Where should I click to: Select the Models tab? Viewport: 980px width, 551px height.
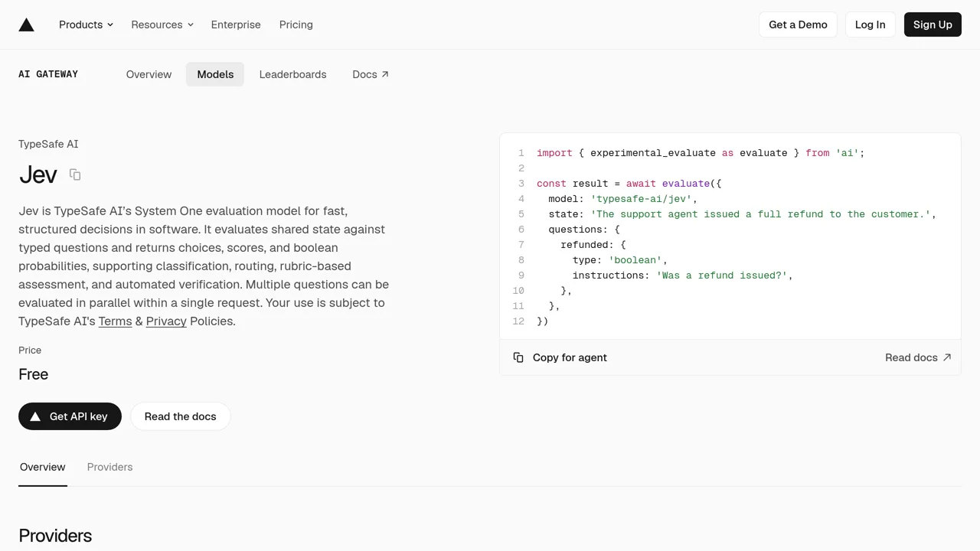point(215,74)
